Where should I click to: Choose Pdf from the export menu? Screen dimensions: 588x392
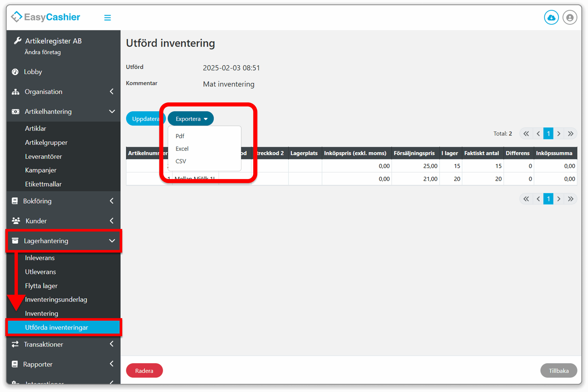pos(180,136)
